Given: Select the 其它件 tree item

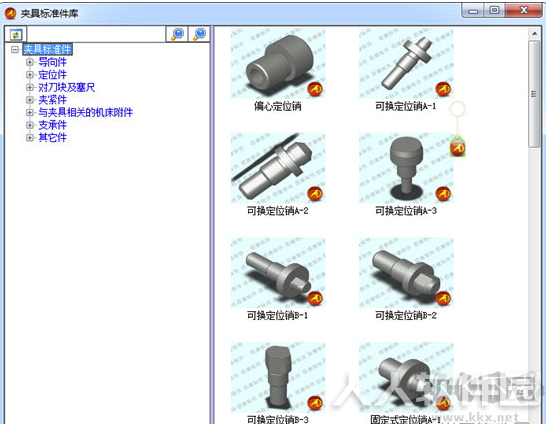Looking at the screenshot, I should click(x=52, y=138).
